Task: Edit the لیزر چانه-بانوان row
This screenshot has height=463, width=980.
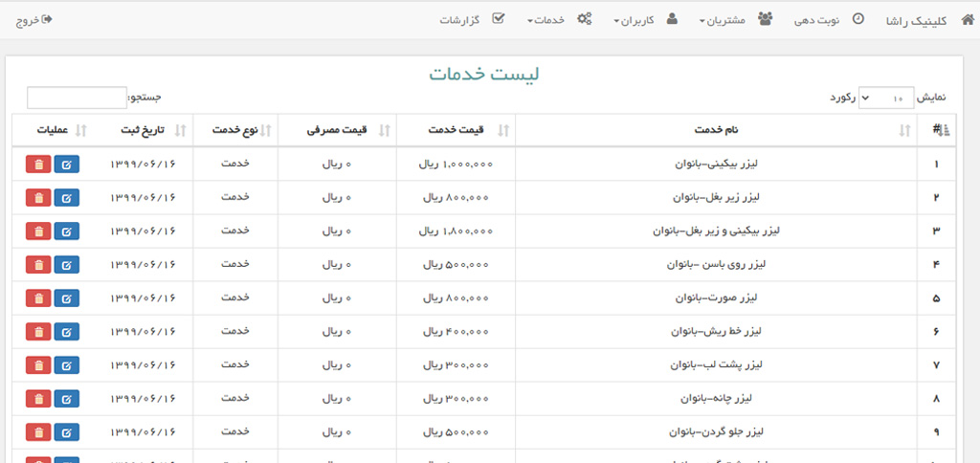Action: (x=67, y=399)
